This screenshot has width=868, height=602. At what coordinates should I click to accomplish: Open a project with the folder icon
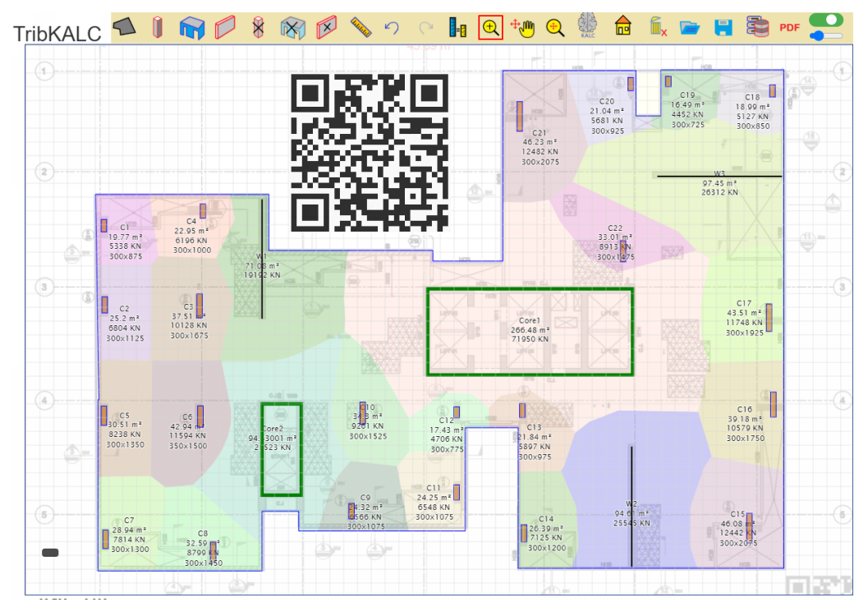coord(690,27)
